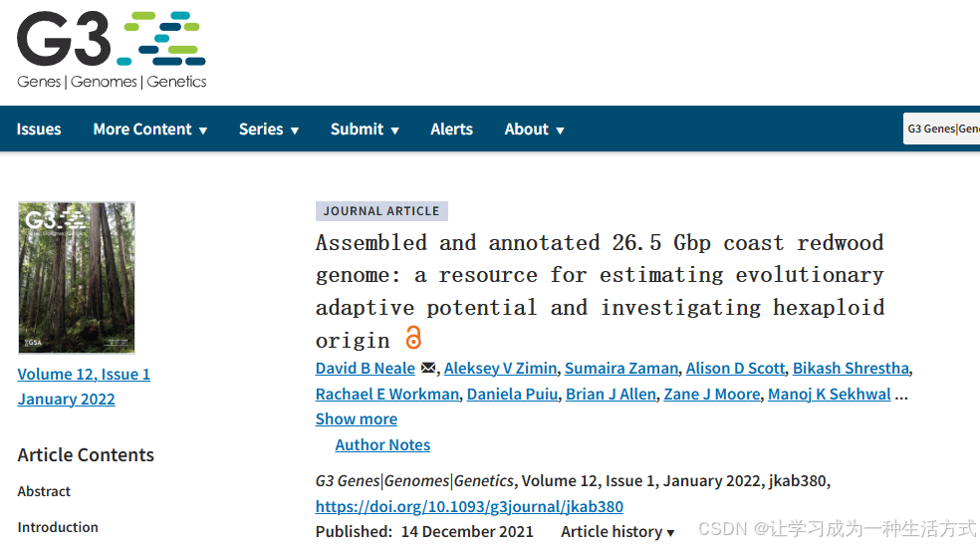Expand the About menu
Viewport: 980px width, 546px height.
(x=535, y=130)
